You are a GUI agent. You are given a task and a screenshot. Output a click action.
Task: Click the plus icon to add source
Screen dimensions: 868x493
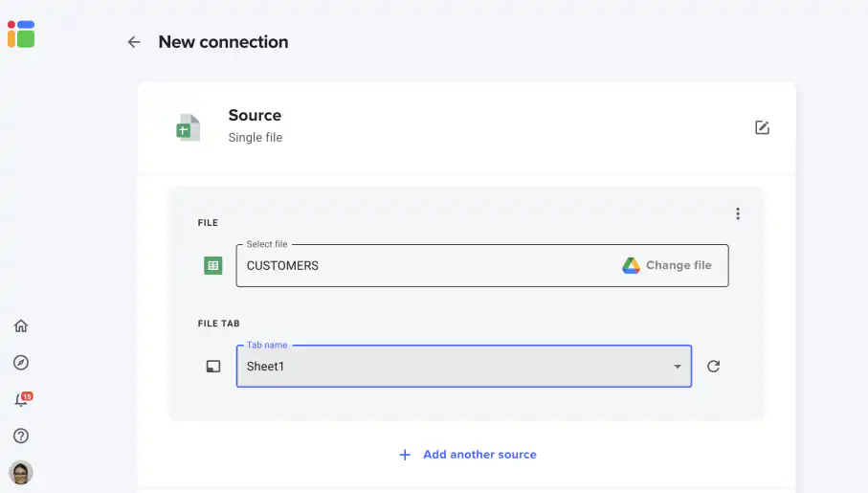click(x=405, y=455)
